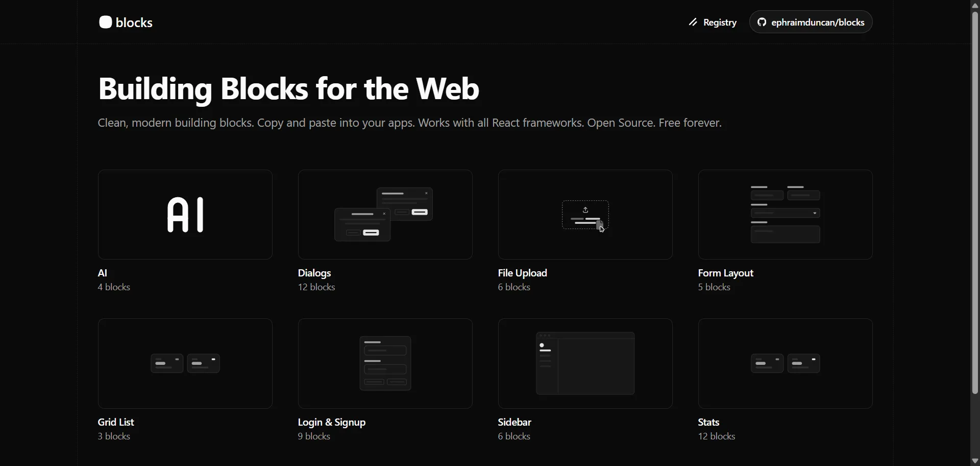The image size is (980, 466).
Task: Click the AI category title
Action: 103,273
